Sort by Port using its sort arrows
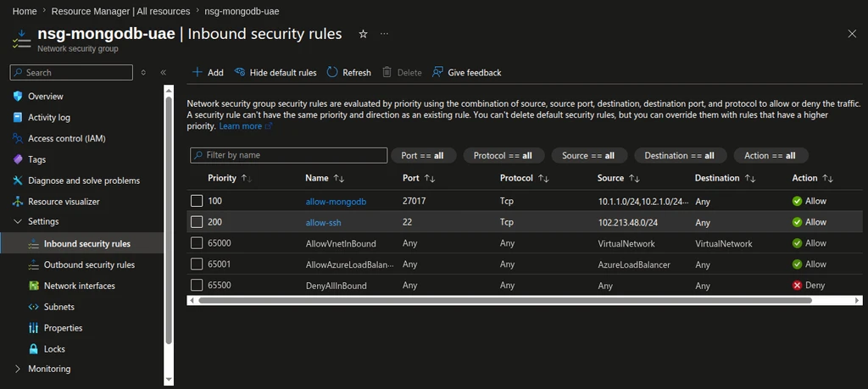Viewport: 868px width, 389px height. pyautogui.click(x=429, y=178)
